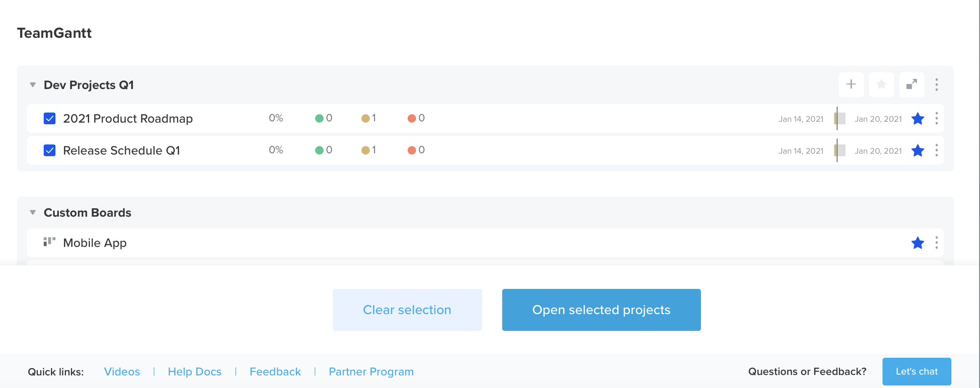Click red status dot in Release Schedule Q1 row

pyautogui.click(x=411, y=150)
